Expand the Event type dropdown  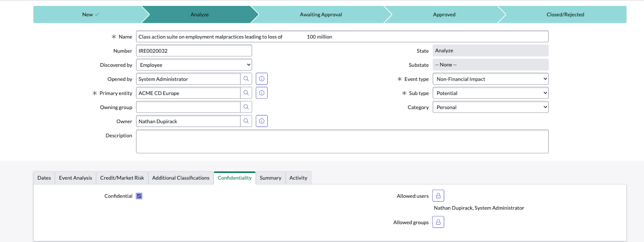490,79
